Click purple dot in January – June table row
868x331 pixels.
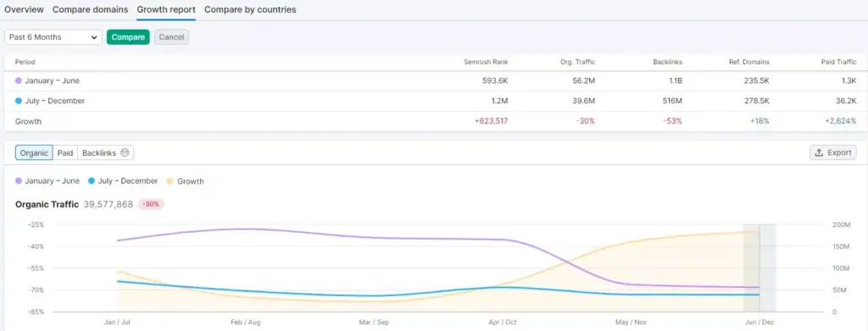[x=19, y=80]
